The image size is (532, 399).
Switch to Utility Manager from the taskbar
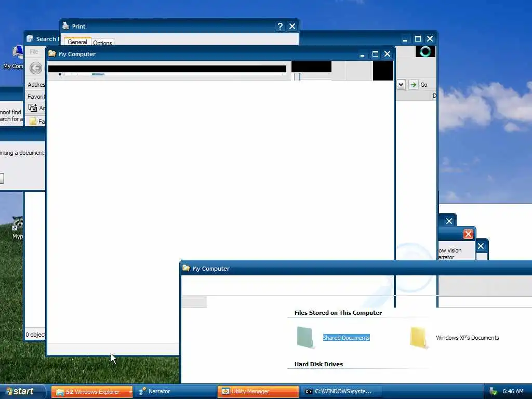pos(258,392)
